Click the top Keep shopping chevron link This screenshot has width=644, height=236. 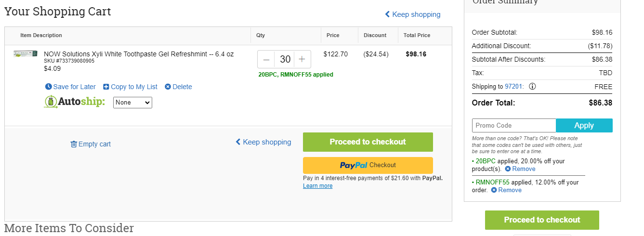click(x=412, y=14)
